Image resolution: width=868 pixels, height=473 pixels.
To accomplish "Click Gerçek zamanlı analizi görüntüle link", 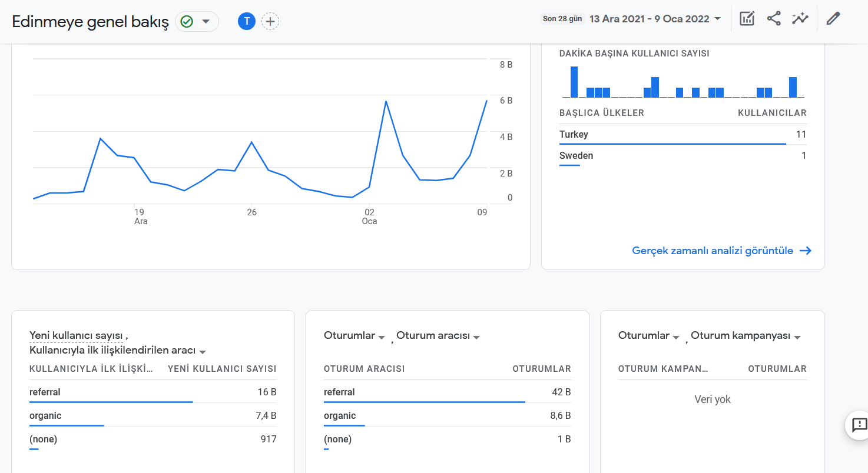I will 713,251.
